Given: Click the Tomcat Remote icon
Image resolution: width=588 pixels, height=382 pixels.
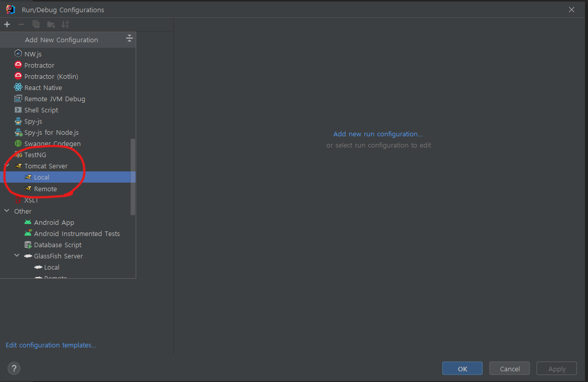Looking at the screenshot, I should coord(28,189).
